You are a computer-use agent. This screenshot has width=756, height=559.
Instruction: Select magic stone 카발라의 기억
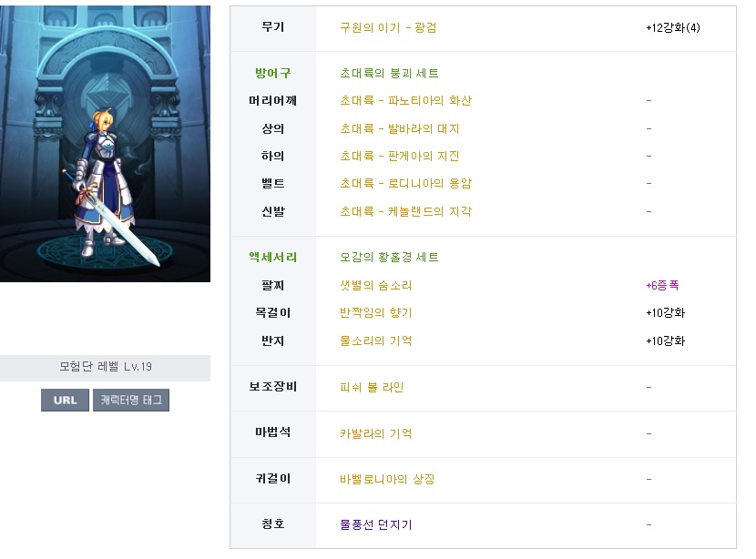coord(376,433)
